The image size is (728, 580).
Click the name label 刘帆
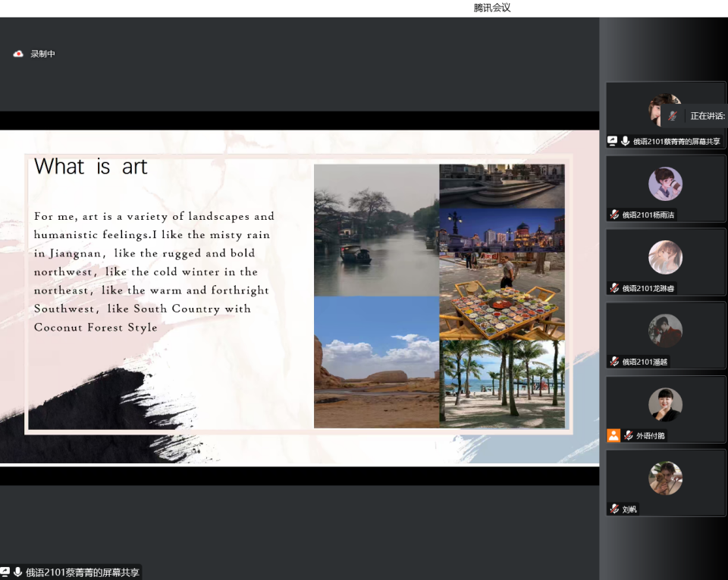coord(629,509)
